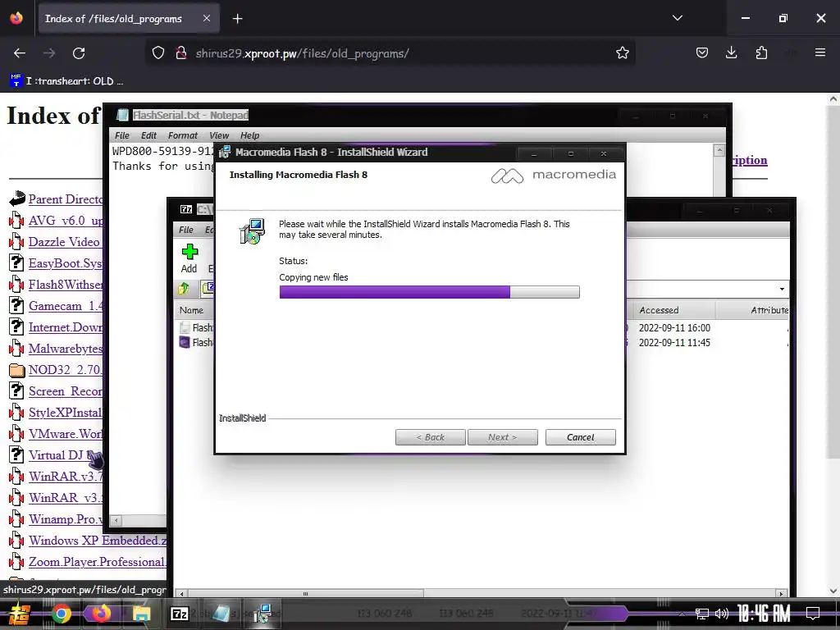Open the Notepad View menu
This screenshot has height=630, width=840.
click(x=218, y=135)
